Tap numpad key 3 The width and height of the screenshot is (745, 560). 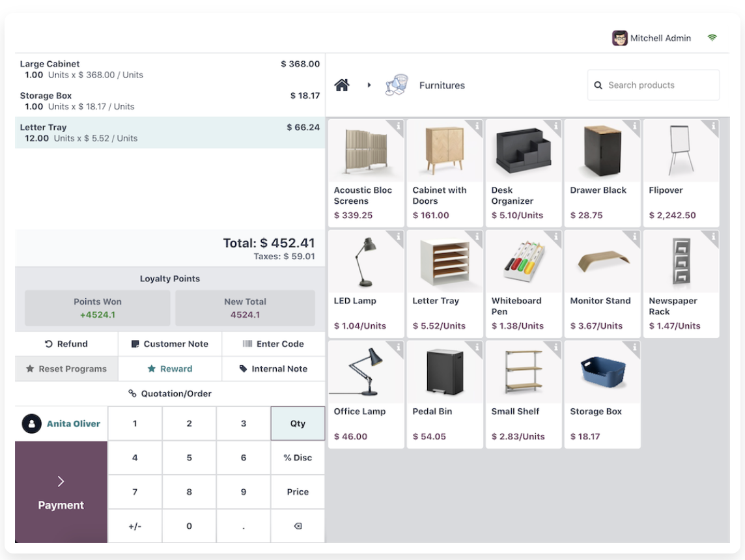(x=244, y=423)
